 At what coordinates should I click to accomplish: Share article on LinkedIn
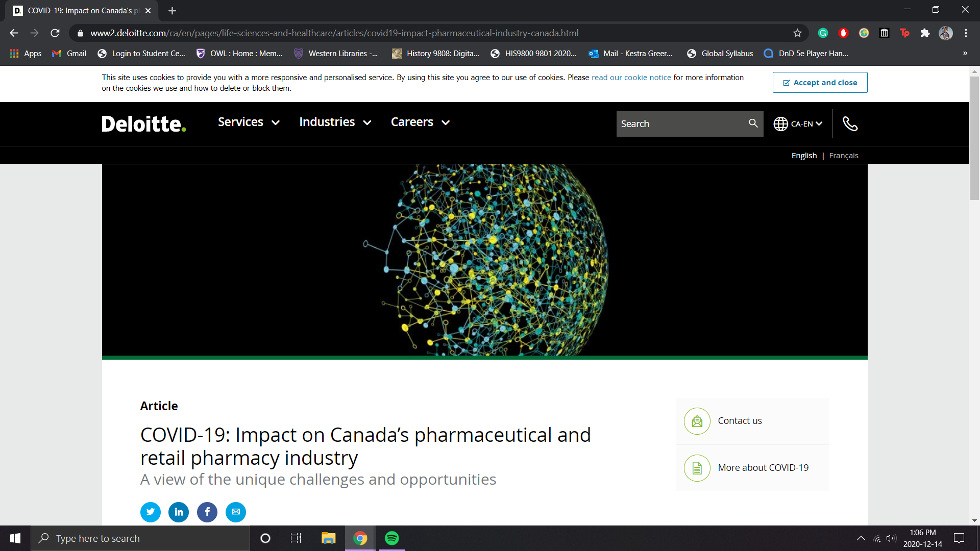[x=179, y=512]
